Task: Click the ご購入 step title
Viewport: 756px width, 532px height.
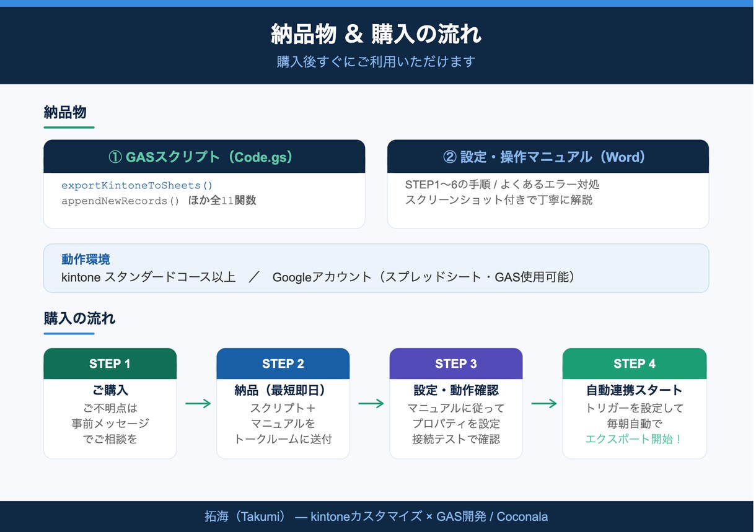Action: [x=110, y=390]
